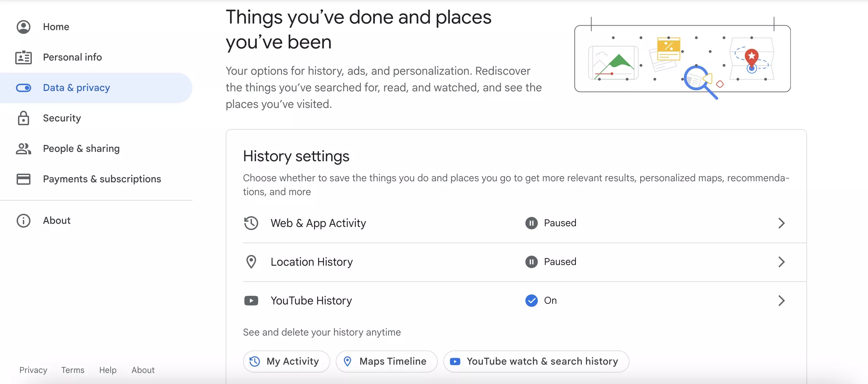The width and height of the screenshot is (868, 384).
Task: Click the Location History pin icon
Action: click(251, 262)
